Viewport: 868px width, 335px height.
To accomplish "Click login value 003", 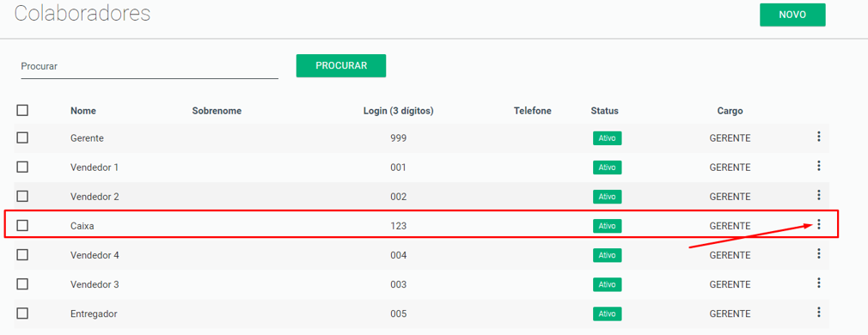I will tap(399, 284).
